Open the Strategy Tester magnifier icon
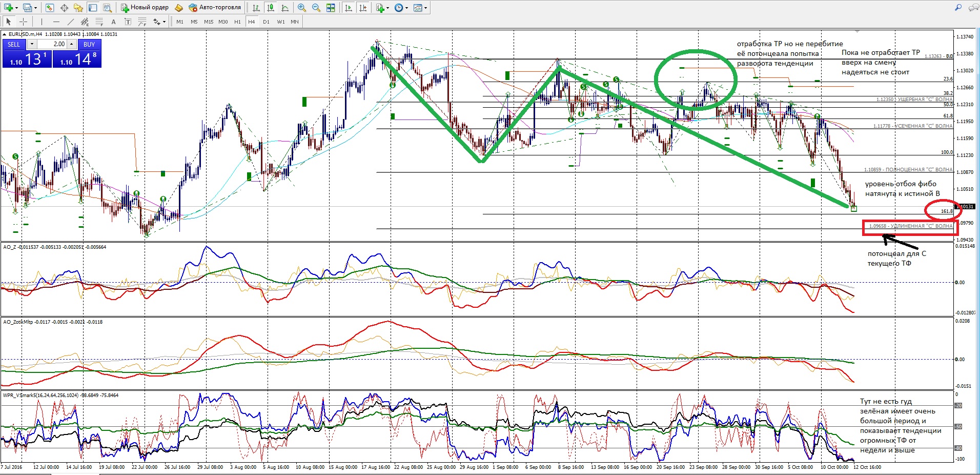 click(x=107, y=8)
